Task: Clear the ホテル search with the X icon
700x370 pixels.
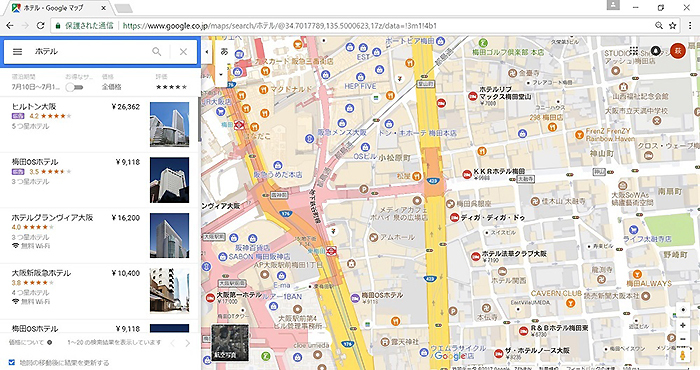Action: (183, 52)
